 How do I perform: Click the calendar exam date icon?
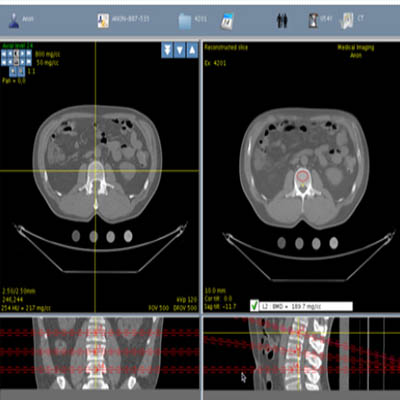coord(228,21)
